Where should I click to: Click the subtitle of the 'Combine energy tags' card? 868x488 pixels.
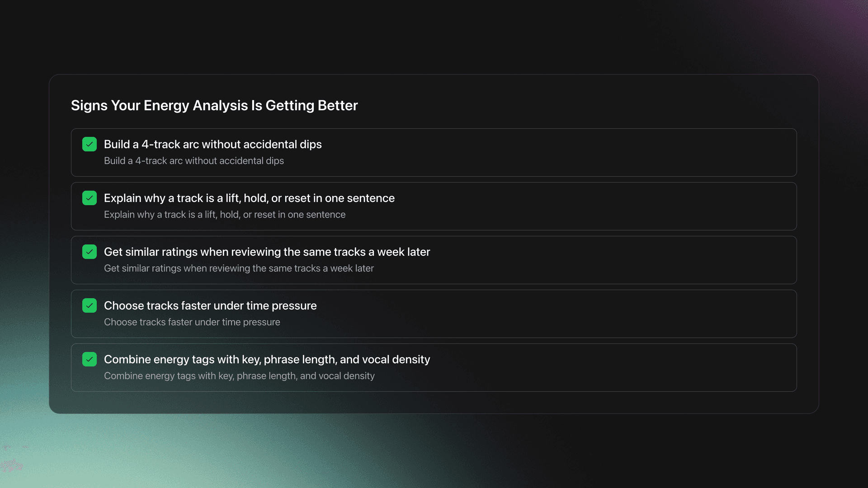point(239,375)
